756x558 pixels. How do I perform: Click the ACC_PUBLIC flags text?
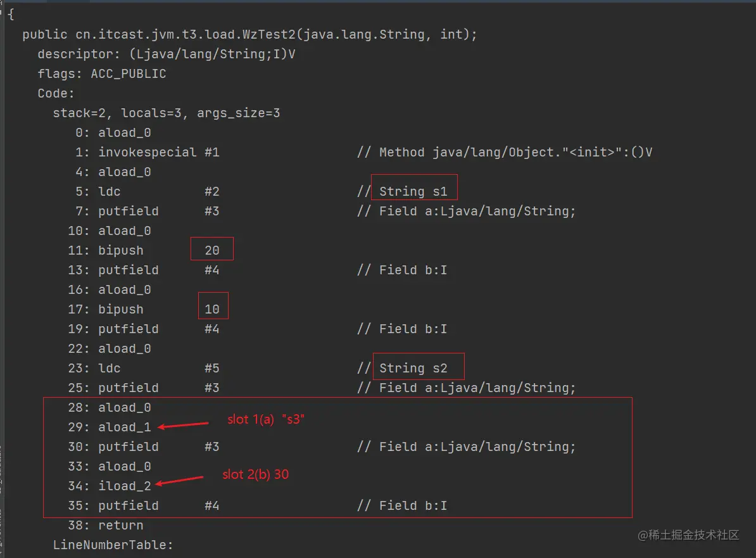(x=129, y=73)
